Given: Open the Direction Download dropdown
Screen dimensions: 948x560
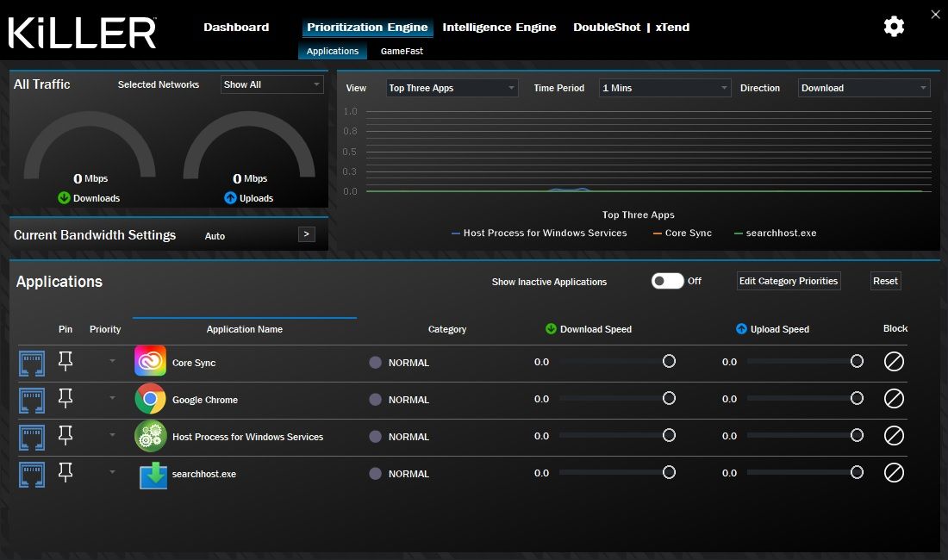Looking at the screenshot, I should pyautogui.click(x=864, y=88).
